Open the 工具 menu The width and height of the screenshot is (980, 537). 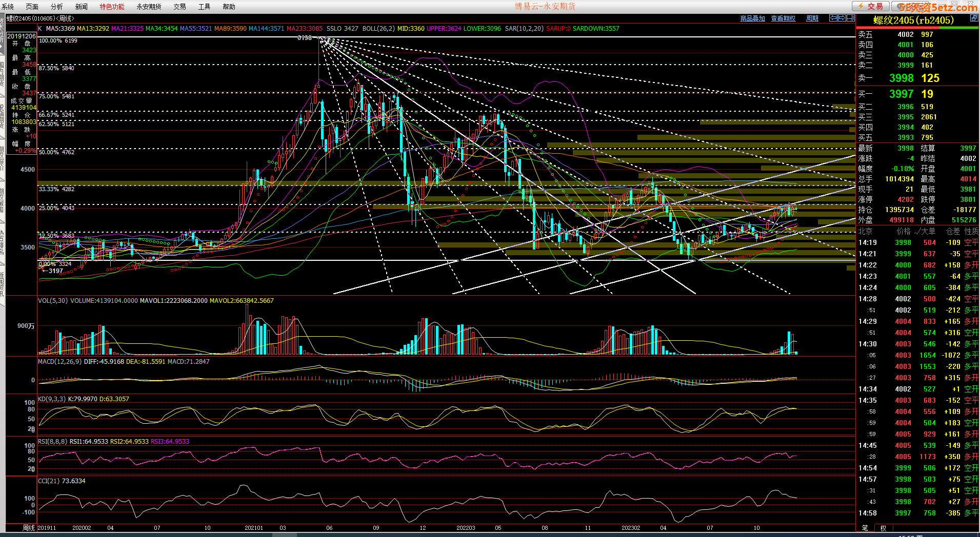204,7
